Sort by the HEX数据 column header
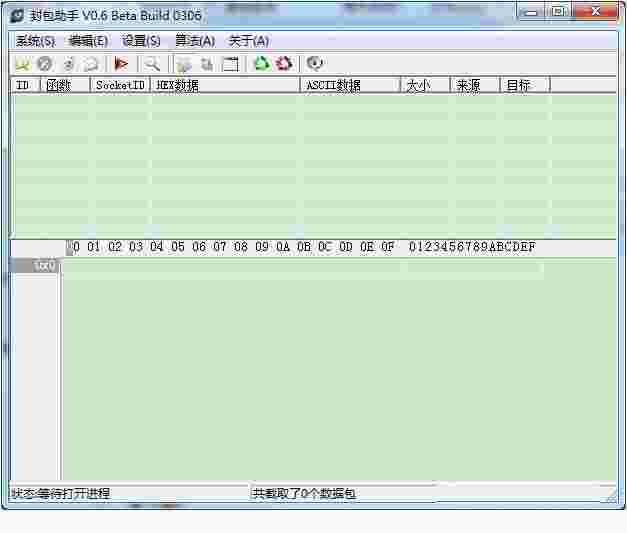 coord(225,85)
